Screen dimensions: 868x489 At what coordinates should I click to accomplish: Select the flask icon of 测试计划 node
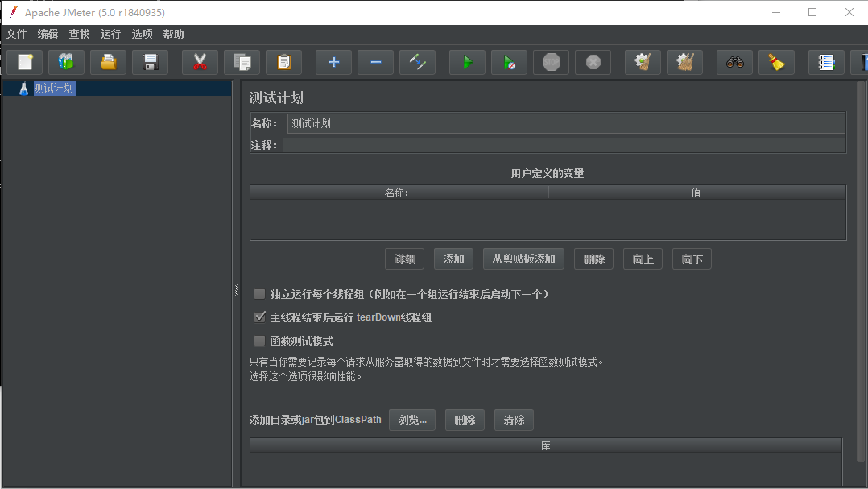pyautogui.click(x=23, y=88)
